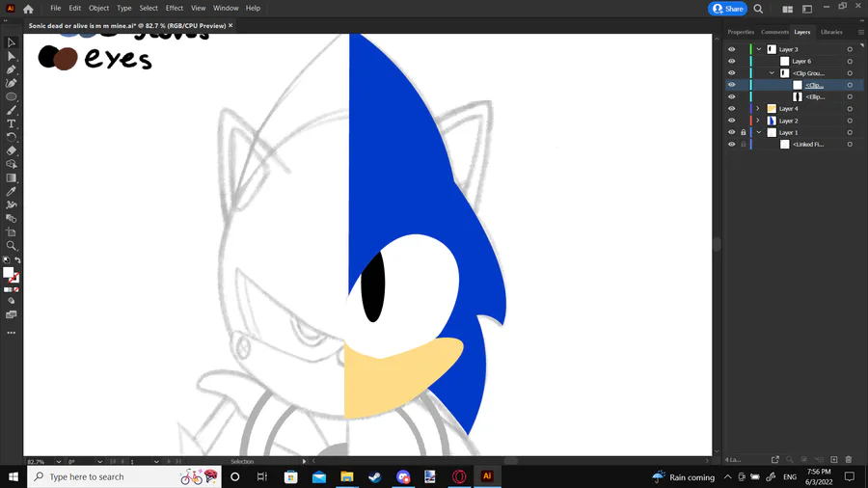Viewport: 868px width, 488px height.
Task: Toggle visibility of Layer 1
Action: coord(732,132)
